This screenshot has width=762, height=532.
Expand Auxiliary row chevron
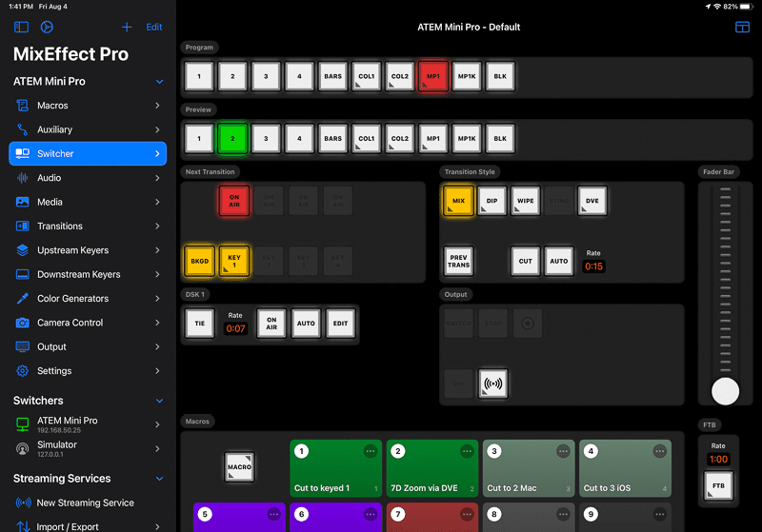point(157,129)
